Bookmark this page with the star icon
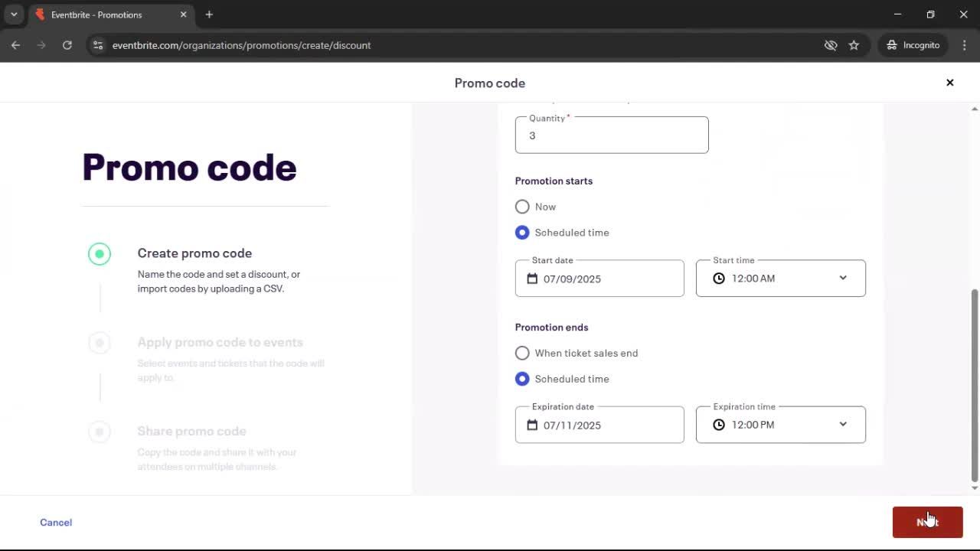 pyautogui.click(x=854, y=45)
